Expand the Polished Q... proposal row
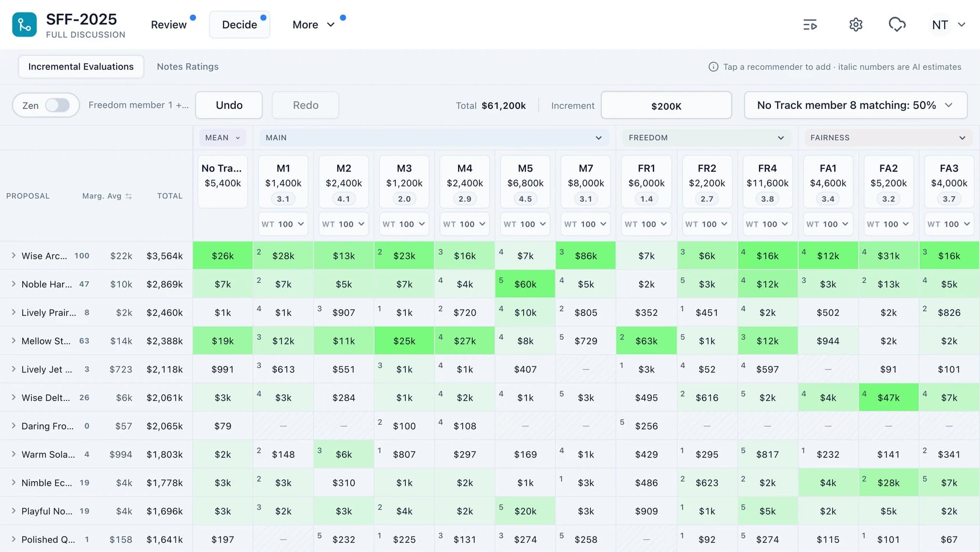 14,539
